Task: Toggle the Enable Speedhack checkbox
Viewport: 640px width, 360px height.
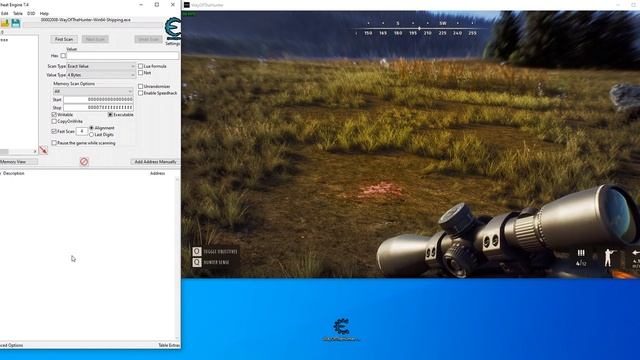Action: click(140, 93)
